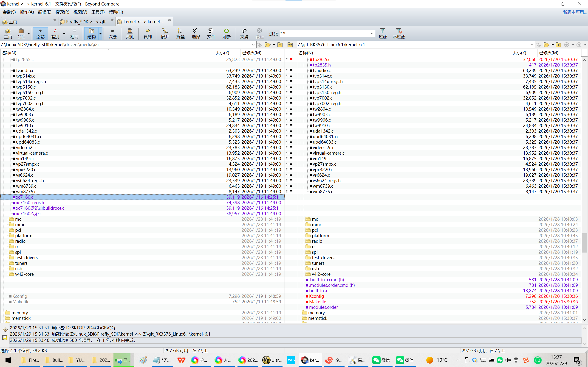Toggle the Show All (全部) display filter
The width and height of the screenshot is (588, 367).
(40, 33)
